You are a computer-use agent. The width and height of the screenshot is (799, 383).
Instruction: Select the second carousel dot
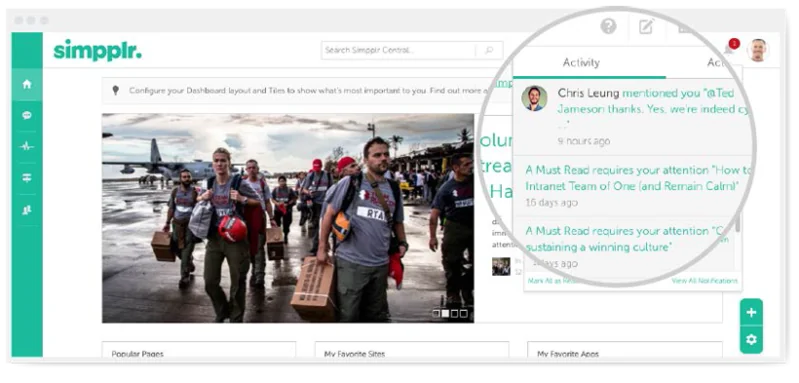pos(445,314)
